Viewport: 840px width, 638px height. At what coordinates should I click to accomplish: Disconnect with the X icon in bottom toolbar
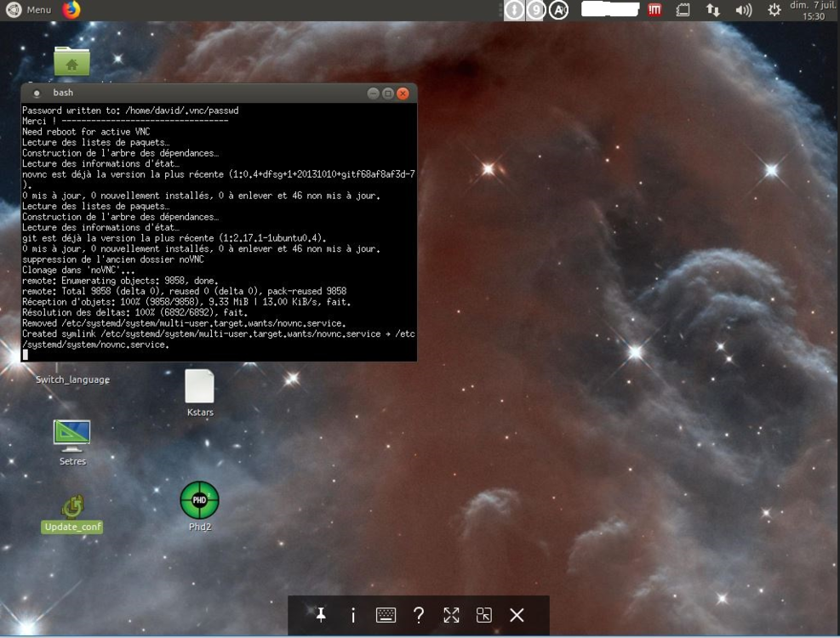tap(517, 615)
